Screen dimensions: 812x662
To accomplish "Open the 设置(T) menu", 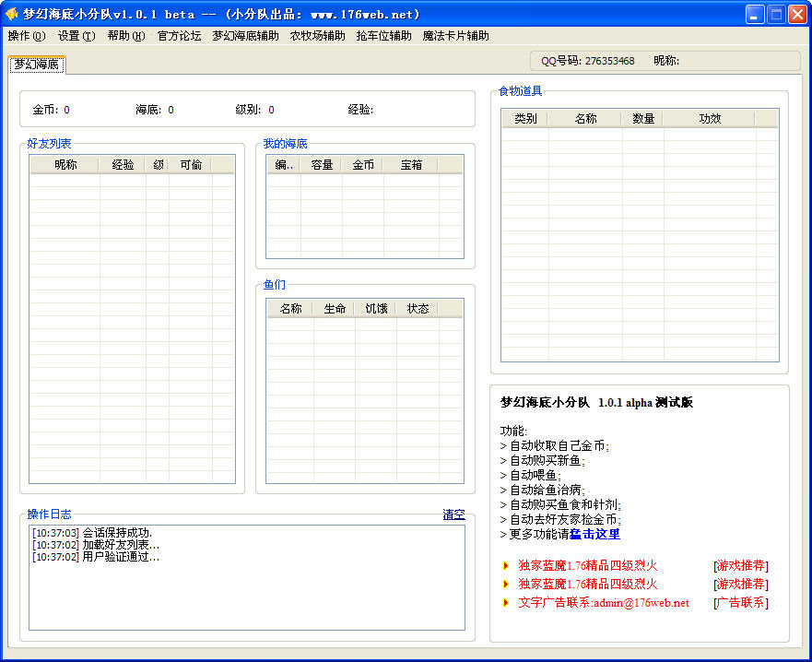I will [x=76, y=36].
